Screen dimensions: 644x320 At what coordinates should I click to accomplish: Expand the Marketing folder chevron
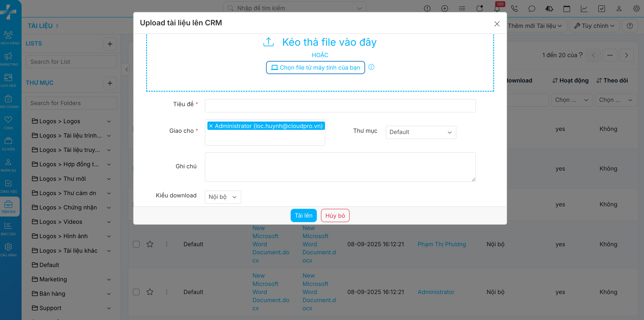[109, 279]
